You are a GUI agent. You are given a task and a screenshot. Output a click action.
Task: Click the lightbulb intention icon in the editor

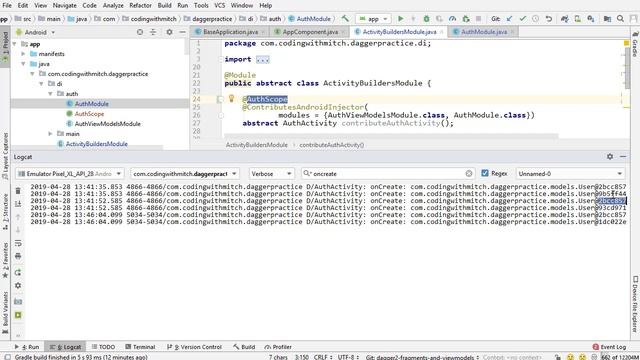point(231,98)
